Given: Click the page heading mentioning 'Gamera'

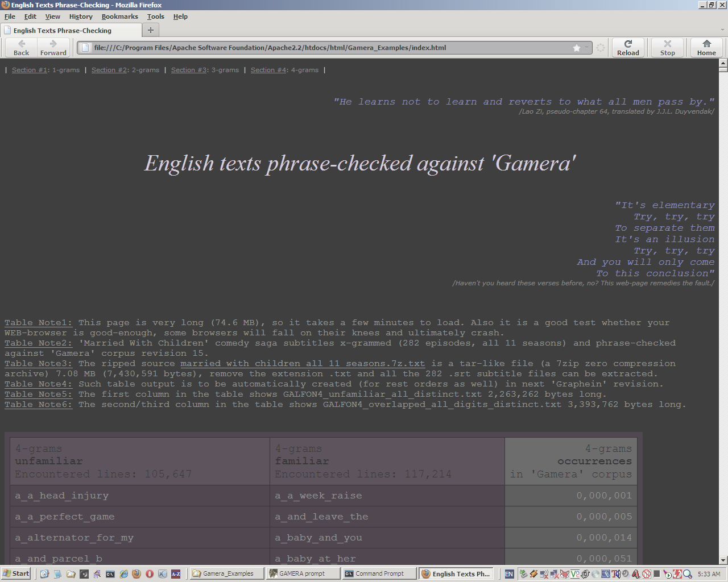Looking at the screenshot, I should point(360,164).
